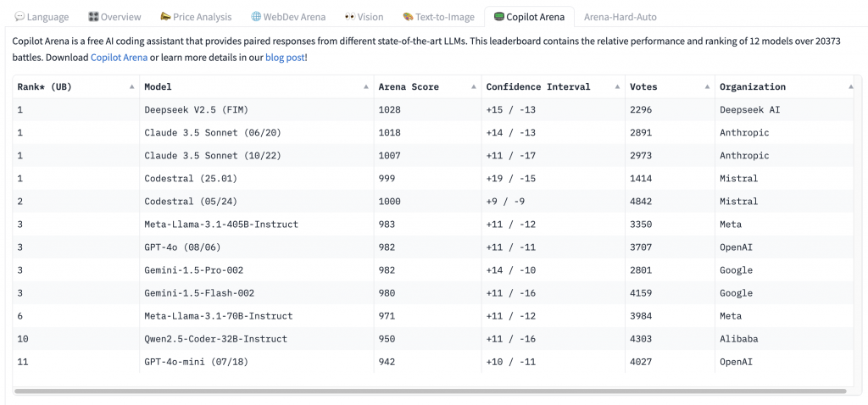Select the GPT-4o (08/06) model cell
Image resolution: width=868 pixels, height=405 pixels.
coord(257,247)
